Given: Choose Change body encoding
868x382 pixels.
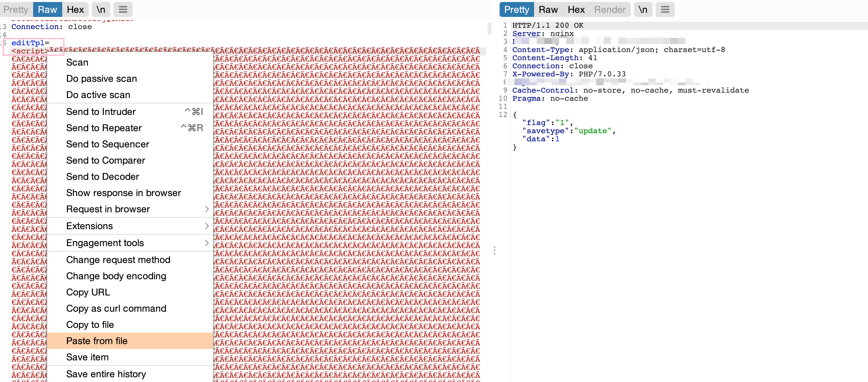Looking at the screenshot, I should (130, 276).
